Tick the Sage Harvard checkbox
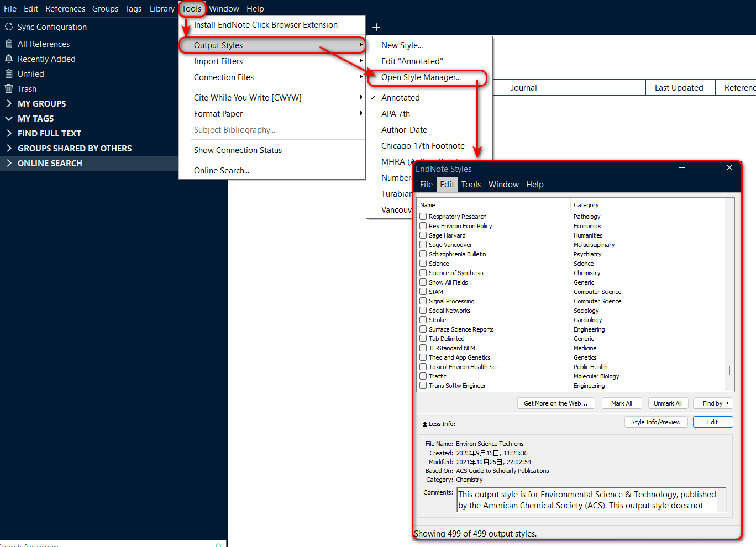Image resolution: width=756 pixels, height=547 pixels. 423,235
